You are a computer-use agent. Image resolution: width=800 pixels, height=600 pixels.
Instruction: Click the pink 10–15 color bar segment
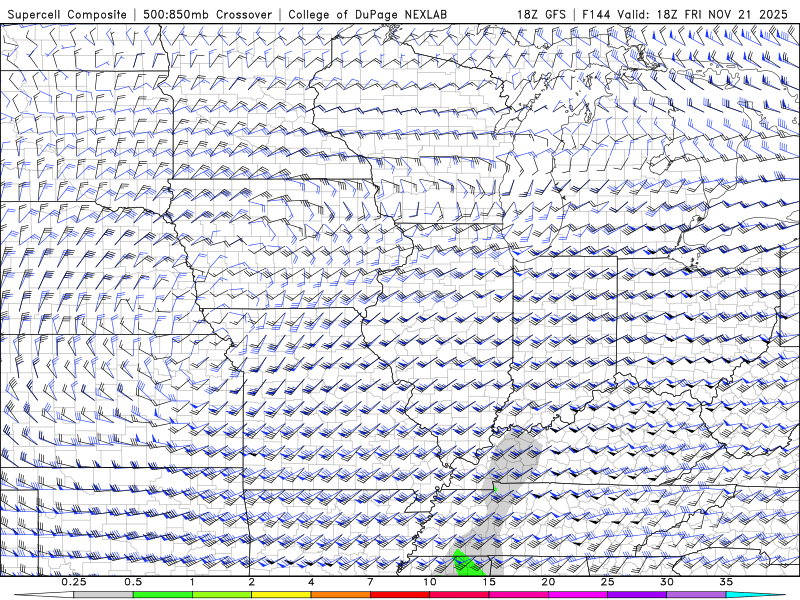tap(459, 595)
